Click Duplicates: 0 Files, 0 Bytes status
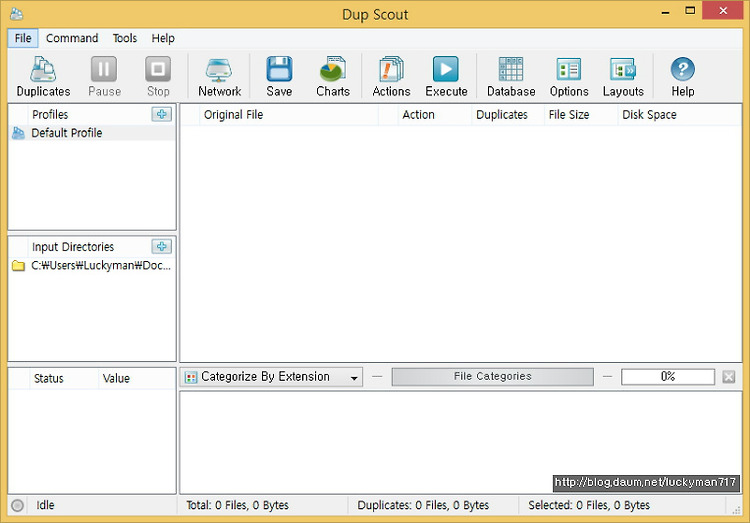This screenshot has width=750, height=523. pos(423,505)
